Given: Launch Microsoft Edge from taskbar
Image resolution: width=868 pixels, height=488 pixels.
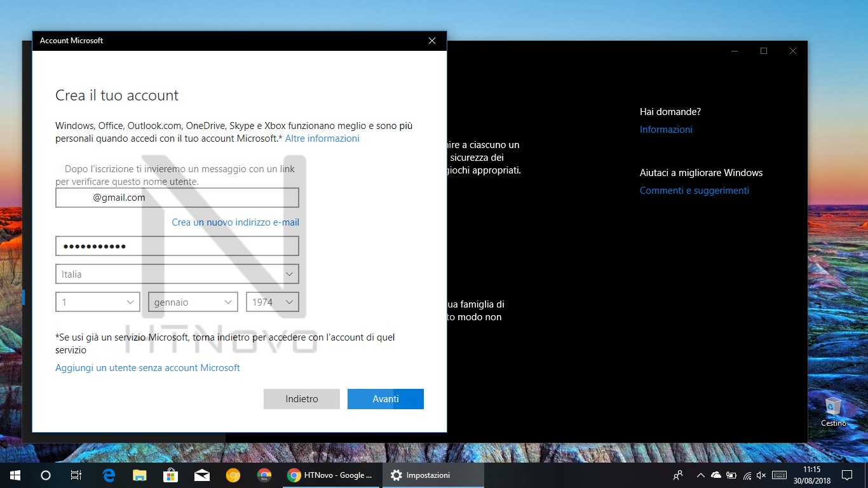Looking at the screenshot, I should pos(109,475).
